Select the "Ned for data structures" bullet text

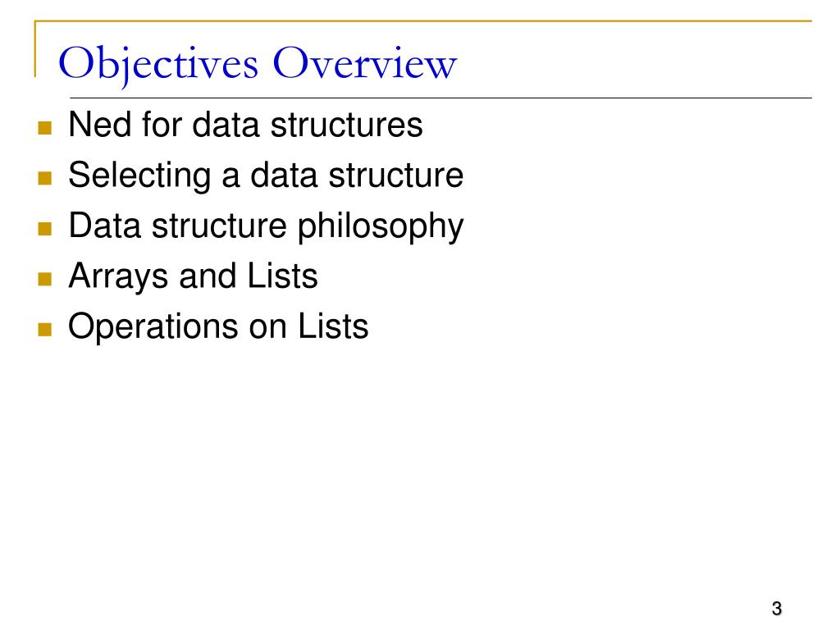coord(245,125)
